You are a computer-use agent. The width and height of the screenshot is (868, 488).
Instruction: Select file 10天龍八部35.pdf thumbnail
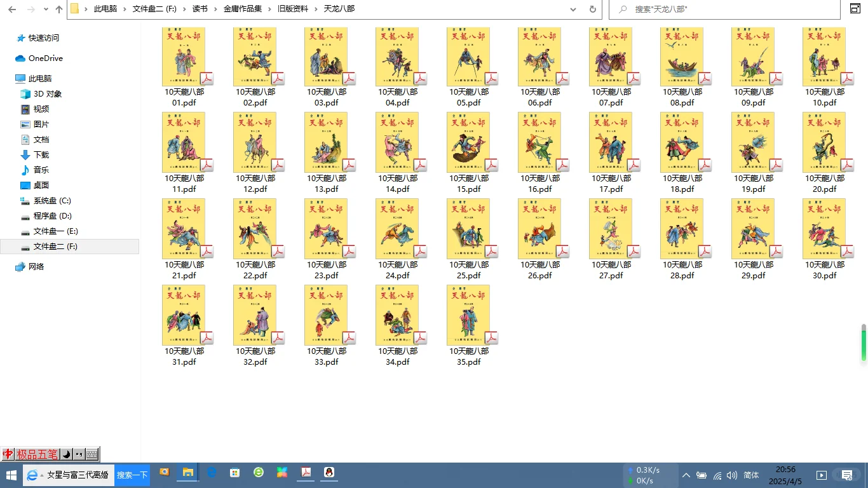point(468,315)
